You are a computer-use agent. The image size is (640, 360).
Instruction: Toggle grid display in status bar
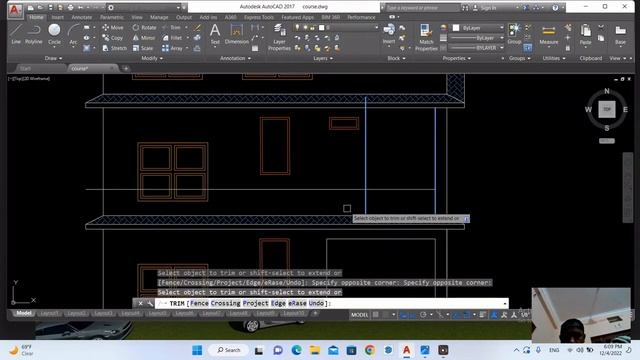pyautogui.click(x=376, y=315)
